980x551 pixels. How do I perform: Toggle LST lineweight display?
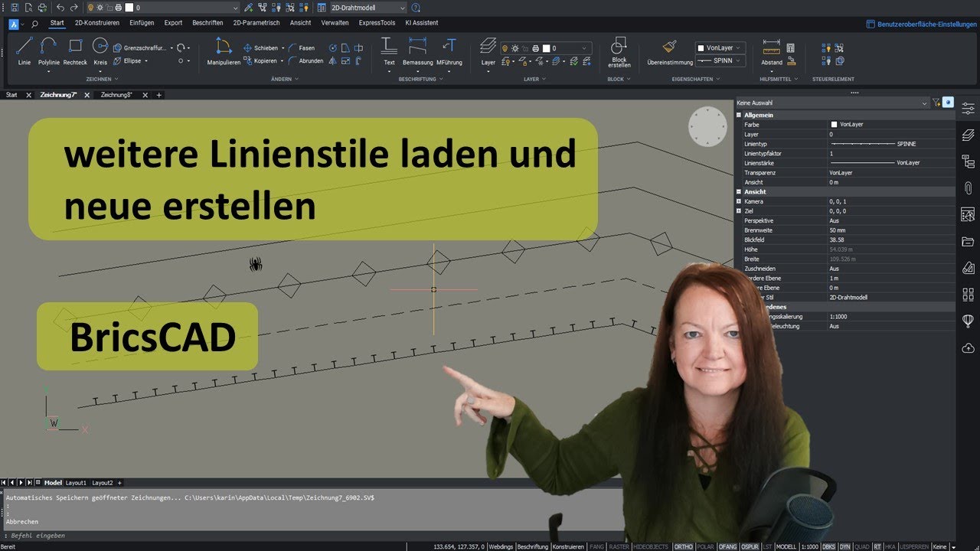[x=767, y=546]
